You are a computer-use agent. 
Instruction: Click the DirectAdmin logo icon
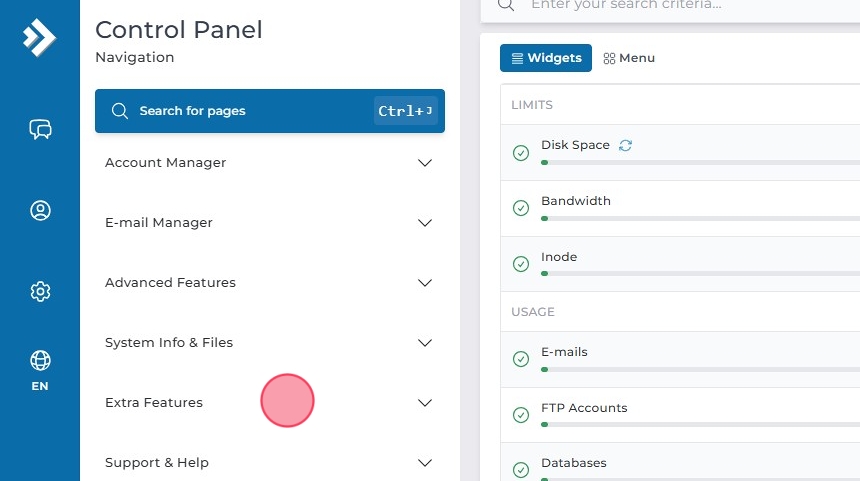tap(39, 38)
